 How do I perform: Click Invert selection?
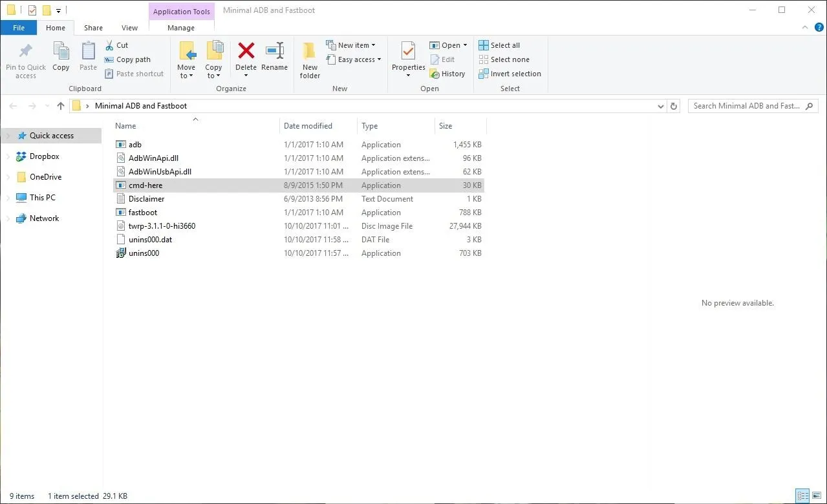510,74
